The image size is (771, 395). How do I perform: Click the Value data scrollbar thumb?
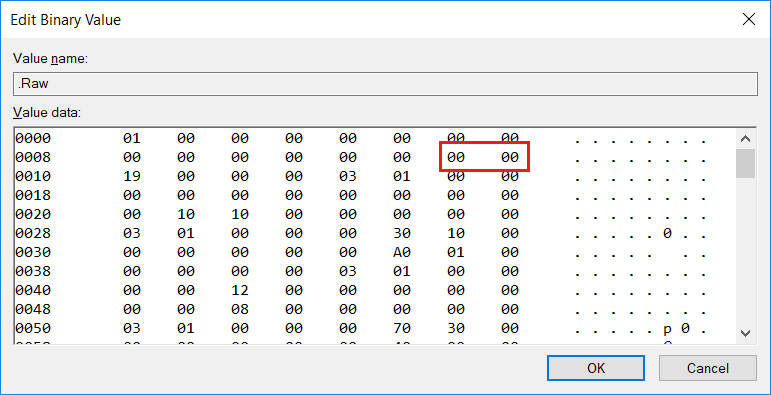click(x=745, y=163)
